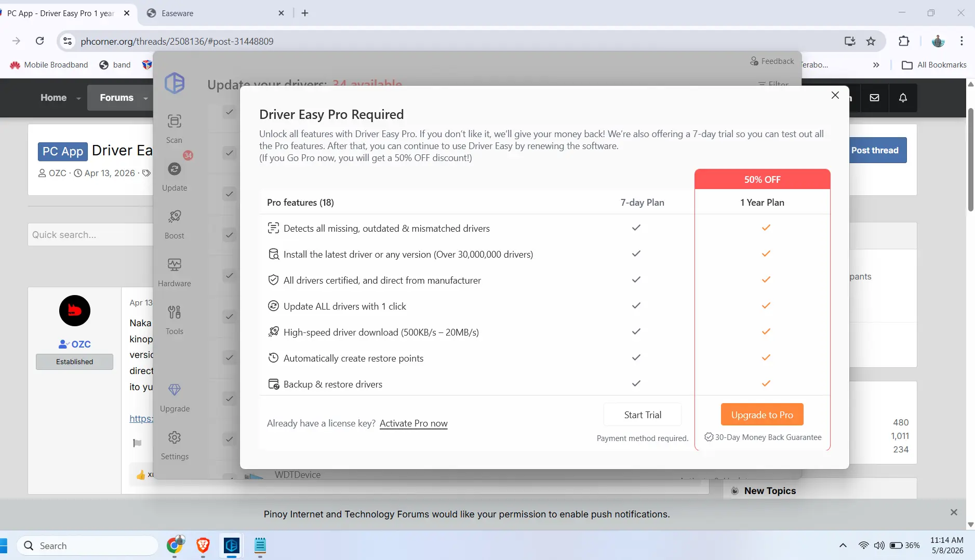Open Chrome from the taskbar
The height and width of the screenshot is (560, 975).
[175, 545]
